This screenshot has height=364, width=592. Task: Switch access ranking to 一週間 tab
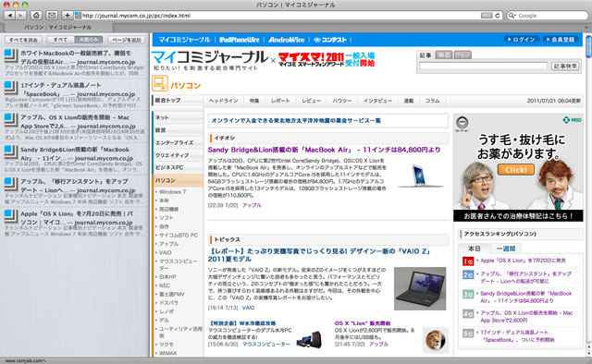[x=506, y=249]
